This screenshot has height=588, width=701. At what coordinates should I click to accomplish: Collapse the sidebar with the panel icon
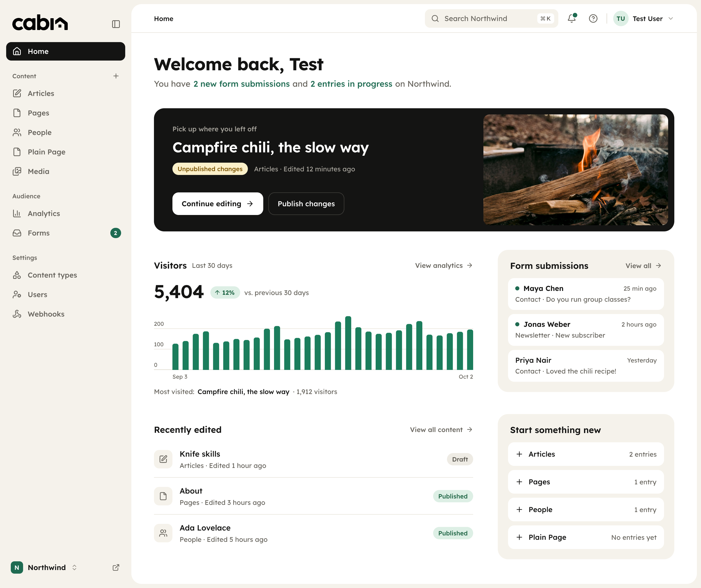pyautogui.click(x=116, y=24)
